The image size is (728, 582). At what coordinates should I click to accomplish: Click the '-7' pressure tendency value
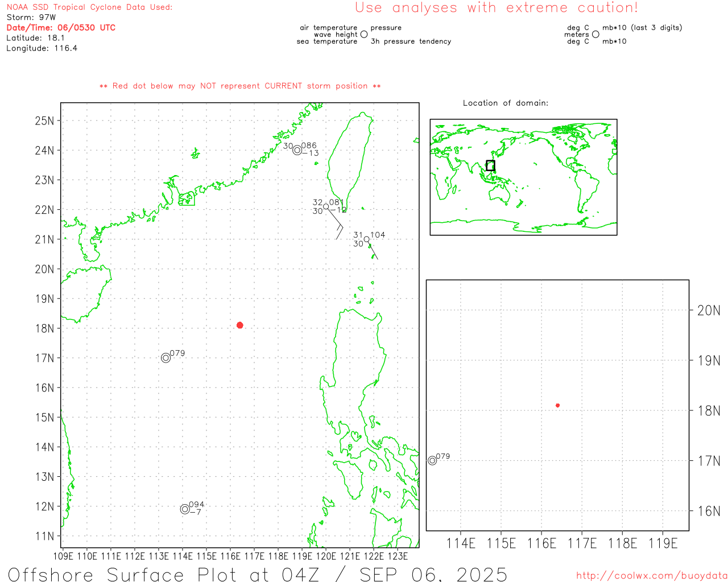pos(195,512)
